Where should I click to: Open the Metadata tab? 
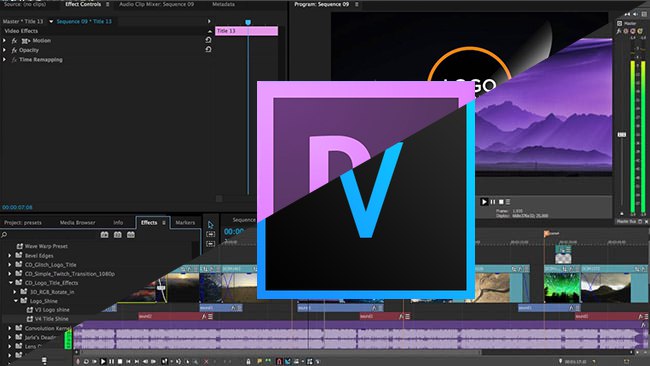click(x=223, y=4)
